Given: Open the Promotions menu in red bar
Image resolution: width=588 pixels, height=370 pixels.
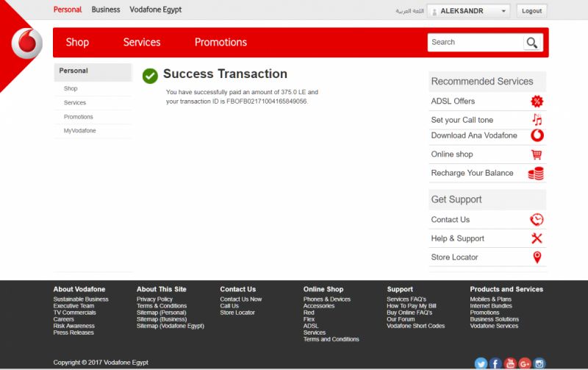Looking at the screenshot, I should point(221,42).
